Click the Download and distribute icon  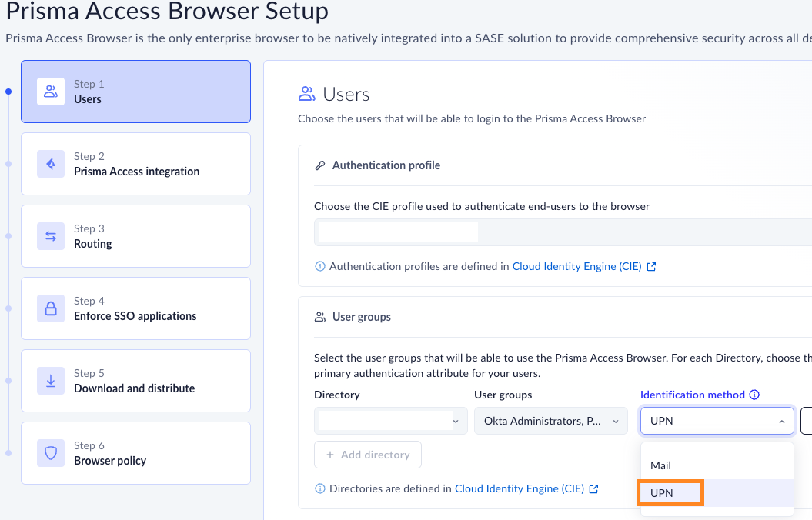coord(51,381)
